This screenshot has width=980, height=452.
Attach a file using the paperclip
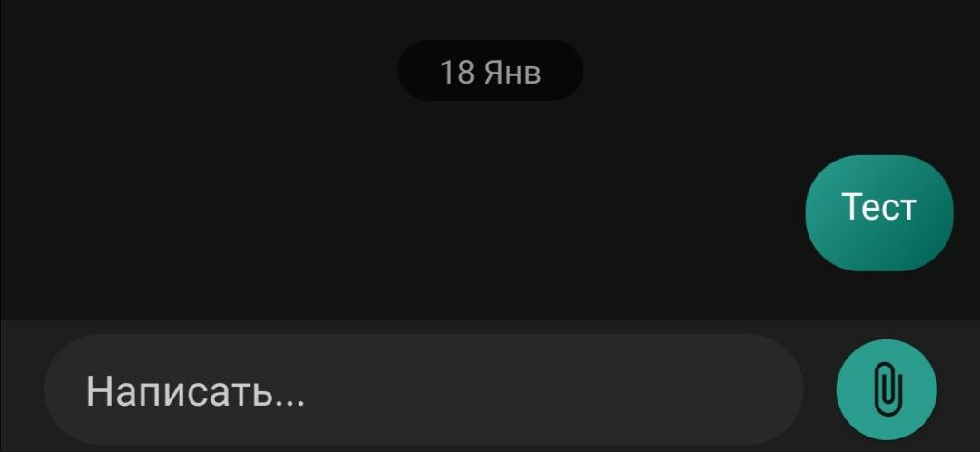click(887, 390)
